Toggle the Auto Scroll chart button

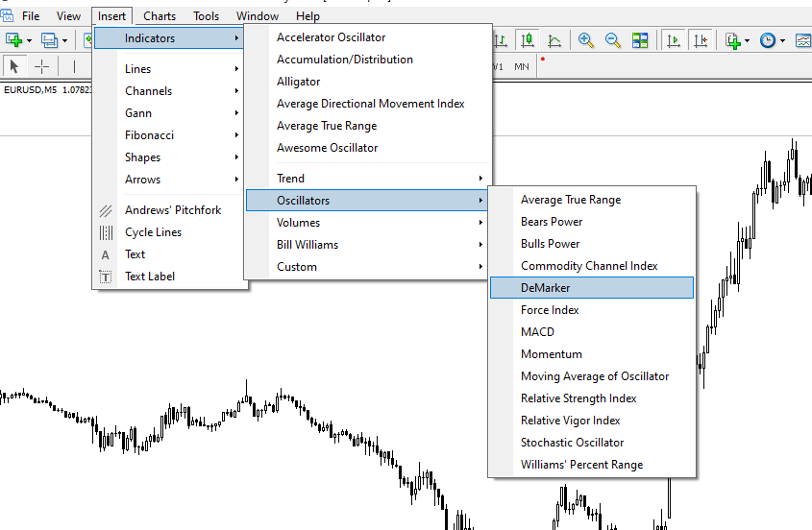674,40
